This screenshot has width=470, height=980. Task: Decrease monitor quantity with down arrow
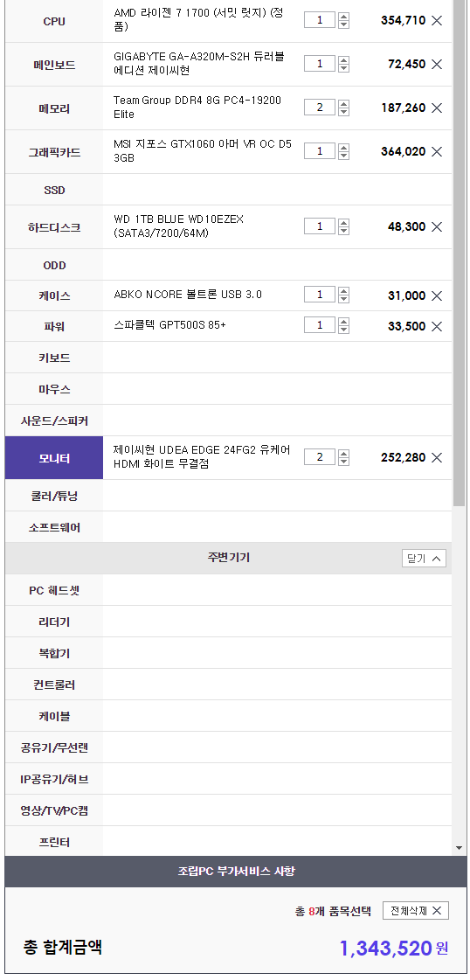click(x=344, y=462)
